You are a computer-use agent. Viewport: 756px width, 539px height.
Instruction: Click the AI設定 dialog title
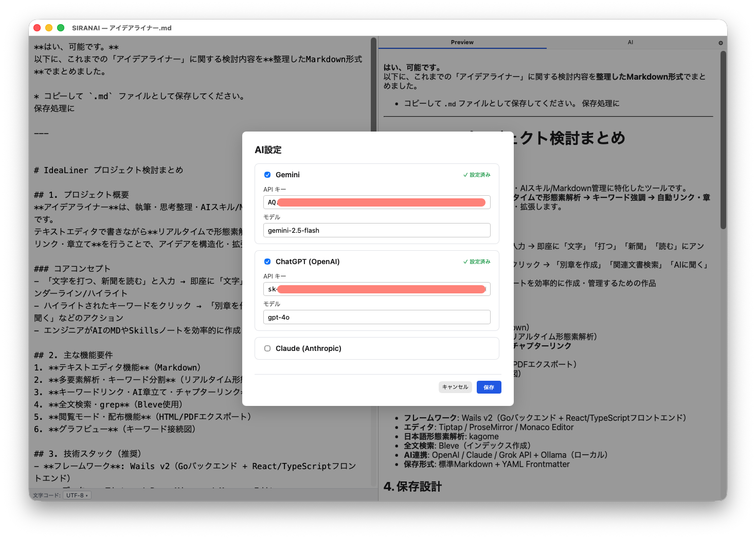pyautogui.click(x=268, y=150)
